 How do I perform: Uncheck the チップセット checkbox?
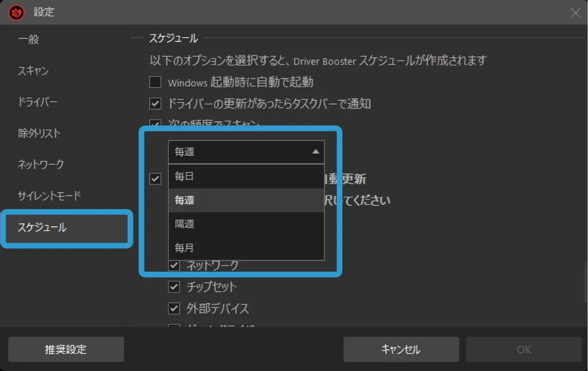pyautogui.click(x=174, y=287)
